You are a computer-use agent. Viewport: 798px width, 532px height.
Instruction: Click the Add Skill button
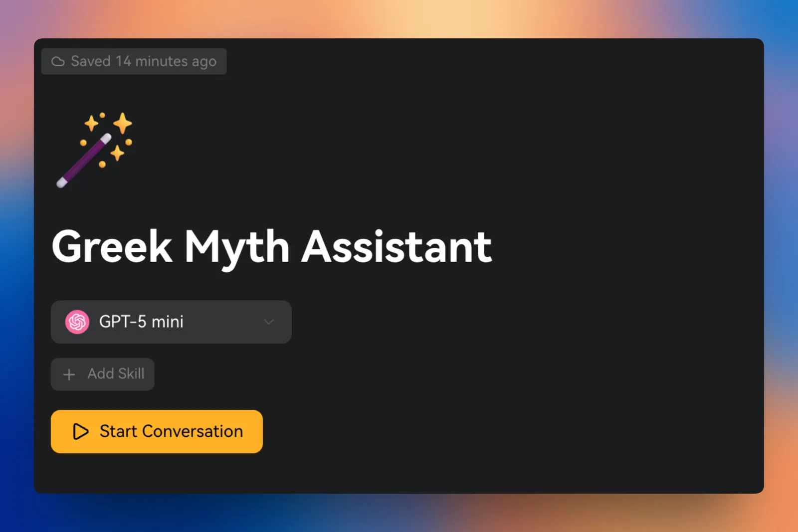pyautogui.click(x=102, y=374)
